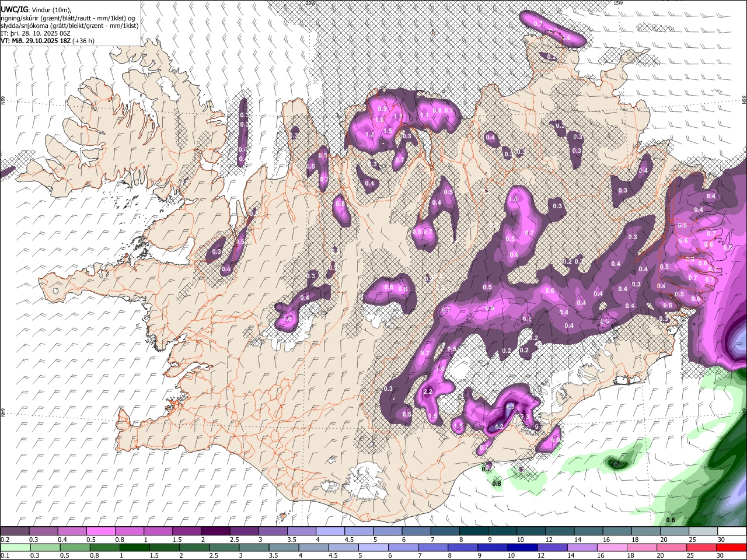Select the darkest green bottom-row swatch between 1 and 1.5
The width and height of the screenshot is (747, 560).
click(x=134, y=547)
